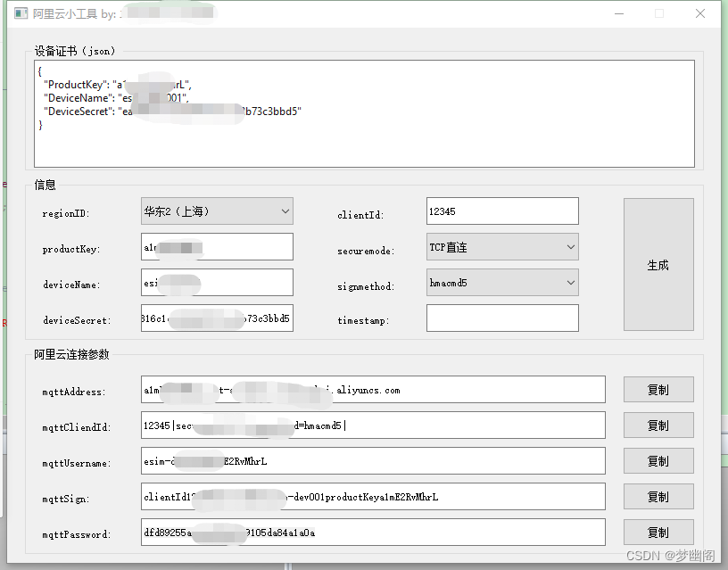The height and width of the screenshot is (570, 728).
Task: Copy the mqttAddress value
Action: point(658,390)
